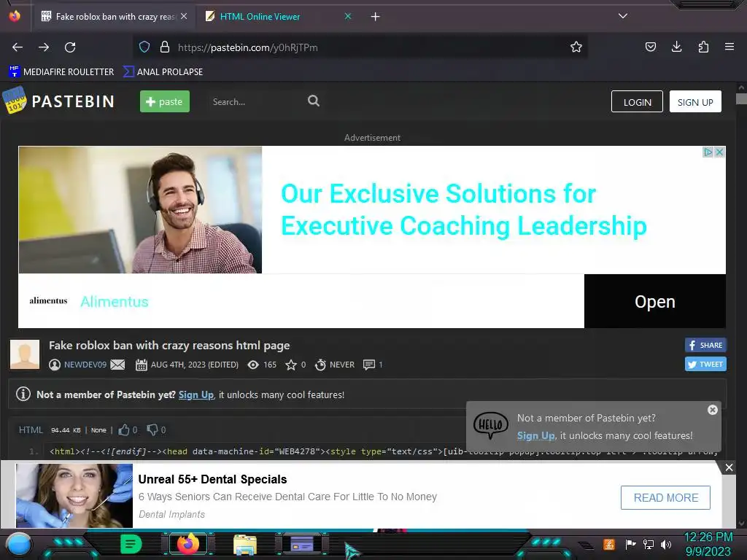Click the READ MORE dental ad button

click(665, 497)
